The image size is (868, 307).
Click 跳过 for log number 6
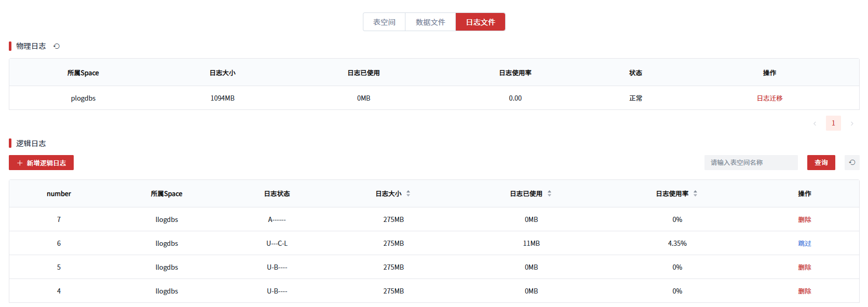click(x=804, y=244)
